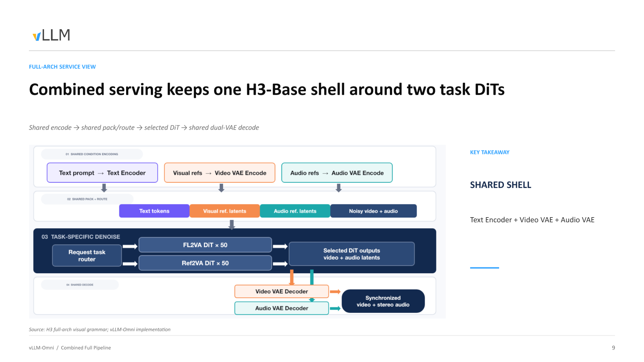This screenshot has width=644, height=362.
Task: Click the orange arrow after Video VAE Decoder
Action: tap(335, 292)
